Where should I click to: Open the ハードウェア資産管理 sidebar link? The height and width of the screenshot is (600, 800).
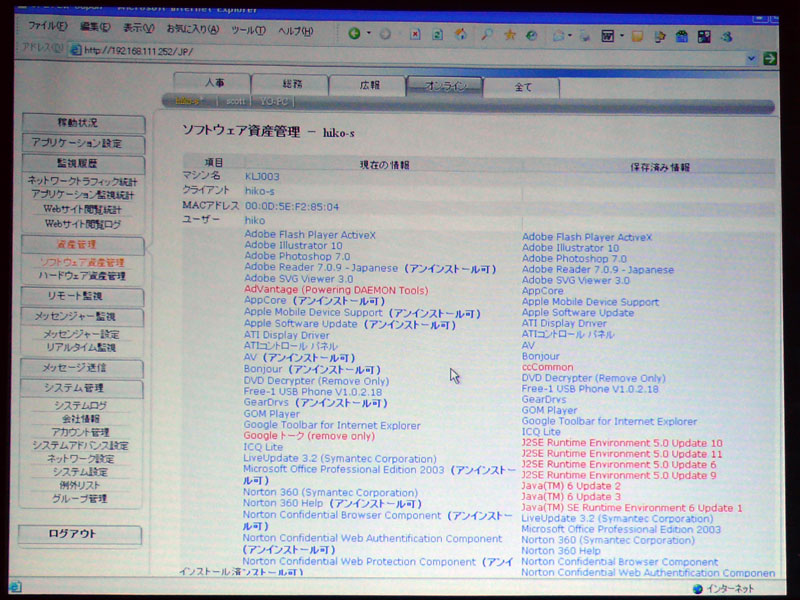82,276
